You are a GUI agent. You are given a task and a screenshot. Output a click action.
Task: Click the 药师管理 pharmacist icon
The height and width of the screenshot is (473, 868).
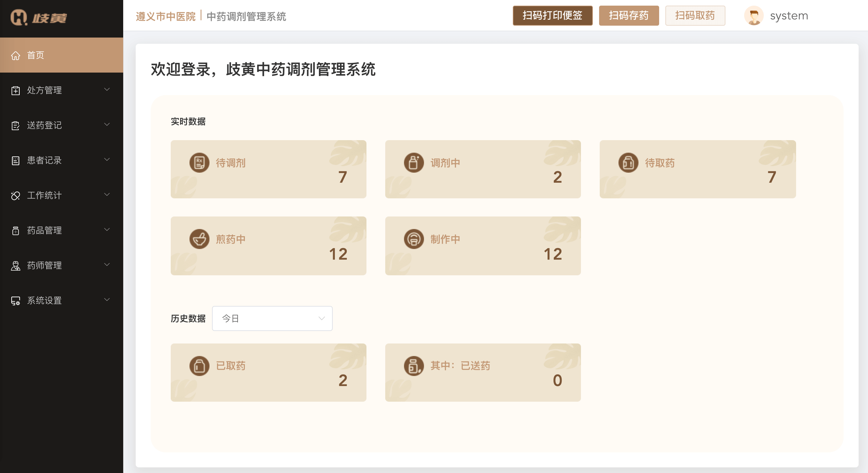point(16,266)
